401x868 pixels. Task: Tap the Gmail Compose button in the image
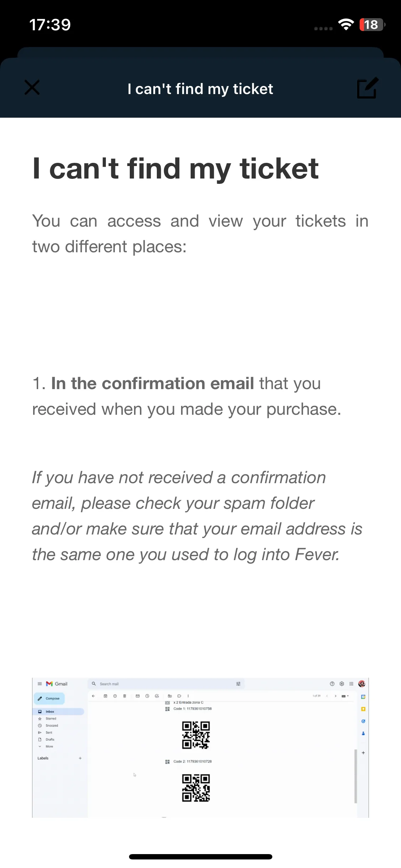click(x=49, y=698)
